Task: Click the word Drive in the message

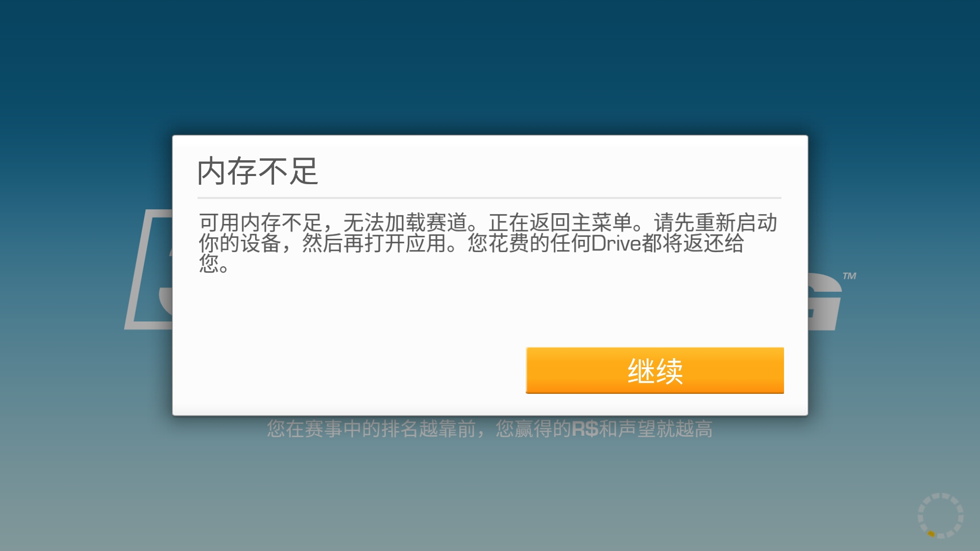Action: pos(616,243)
